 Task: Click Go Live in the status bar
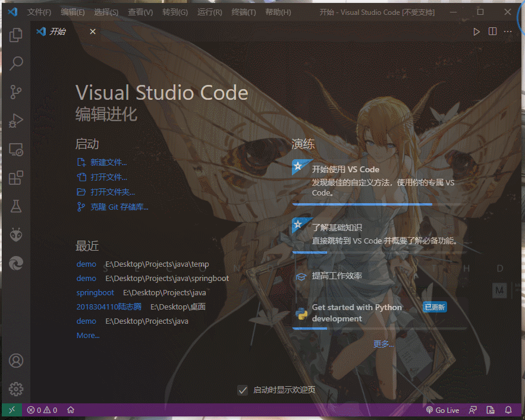pyautogui.click(x=442, y=410)
